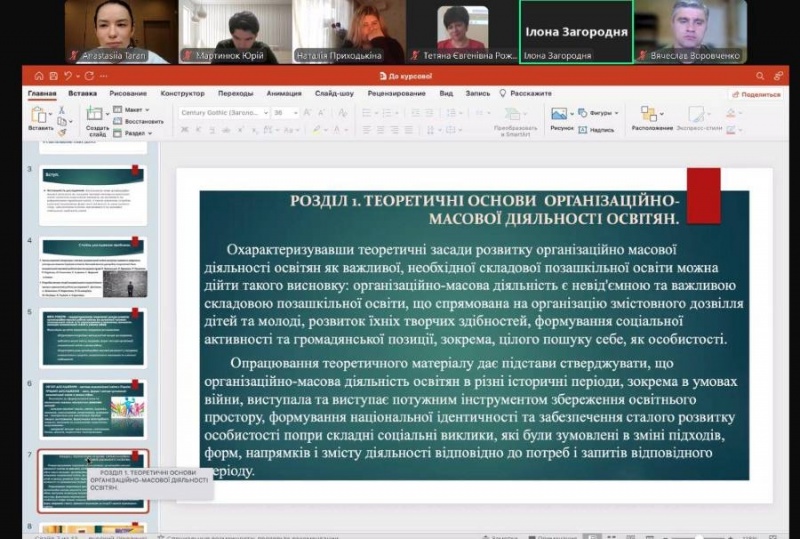Click the Восстановить reset button
Screen dimensions: 800x539
click(x=140, y=121)
